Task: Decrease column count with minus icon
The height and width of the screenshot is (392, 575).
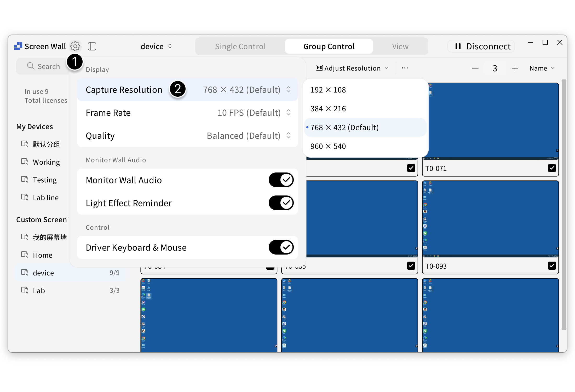Action: pos(475,68)
